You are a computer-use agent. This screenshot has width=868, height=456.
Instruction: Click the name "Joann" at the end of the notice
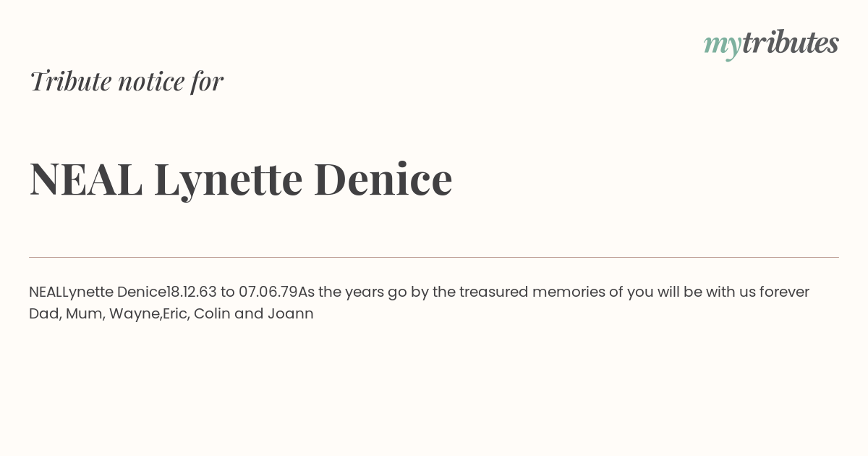291,313
